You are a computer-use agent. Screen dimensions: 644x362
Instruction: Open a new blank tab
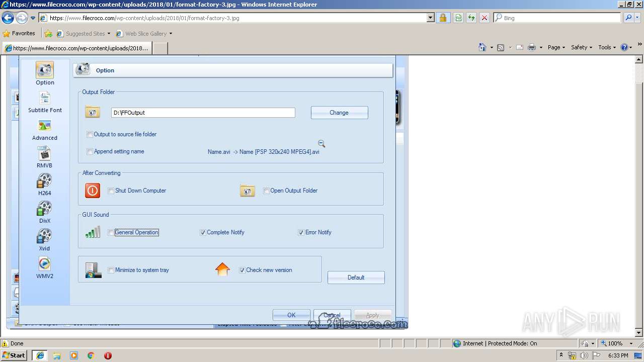coord(160,48)
